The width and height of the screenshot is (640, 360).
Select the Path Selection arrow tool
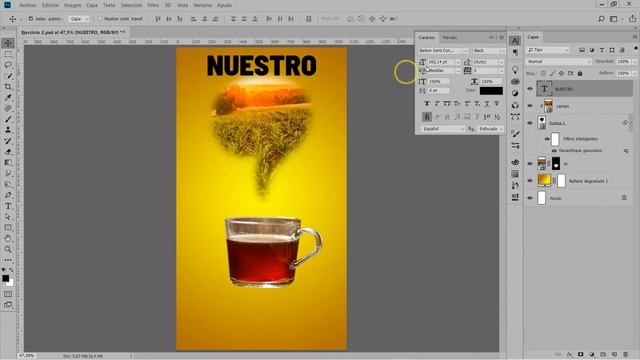click(8, 217)
